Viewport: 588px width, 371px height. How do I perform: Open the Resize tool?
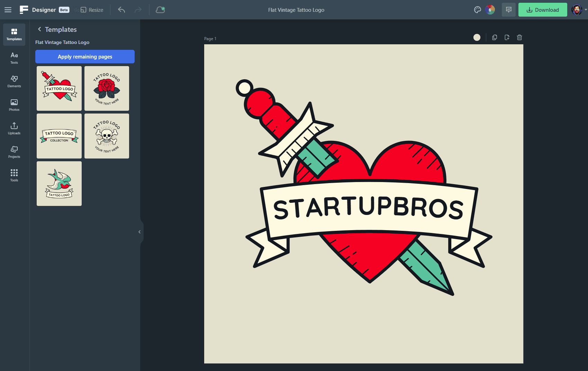[92, 10]
